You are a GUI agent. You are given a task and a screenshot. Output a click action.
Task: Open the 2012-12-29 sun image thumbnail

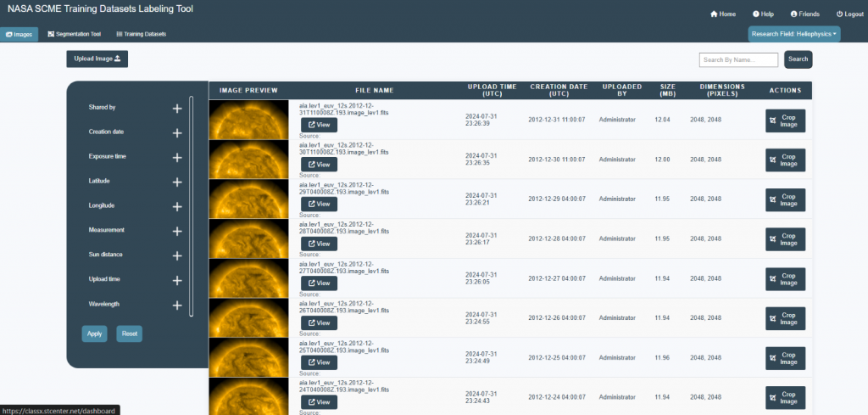248,199
